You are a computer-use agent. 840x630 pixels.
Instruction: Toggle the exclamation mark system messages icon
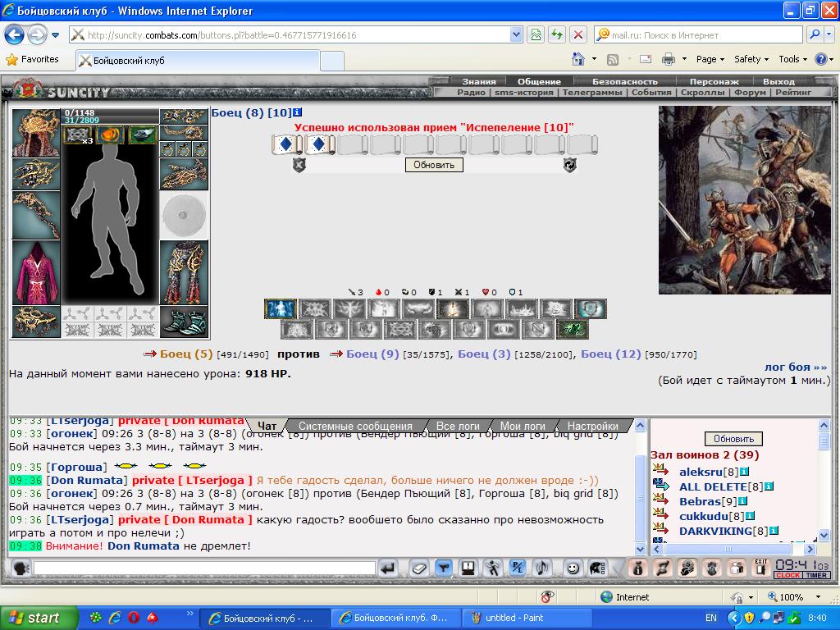point(468,568)
